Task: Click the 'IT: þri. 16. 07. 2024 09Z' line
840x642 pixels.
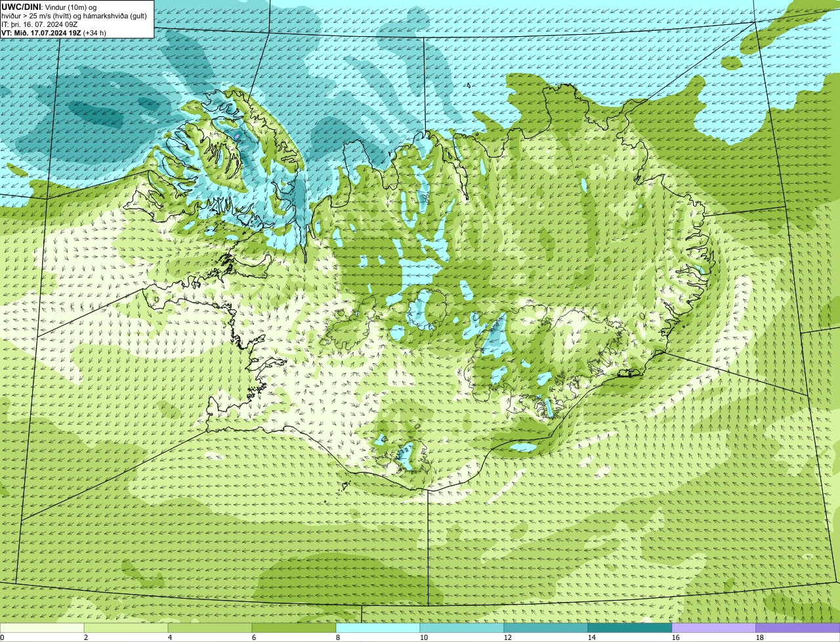Action: point(39,24)
